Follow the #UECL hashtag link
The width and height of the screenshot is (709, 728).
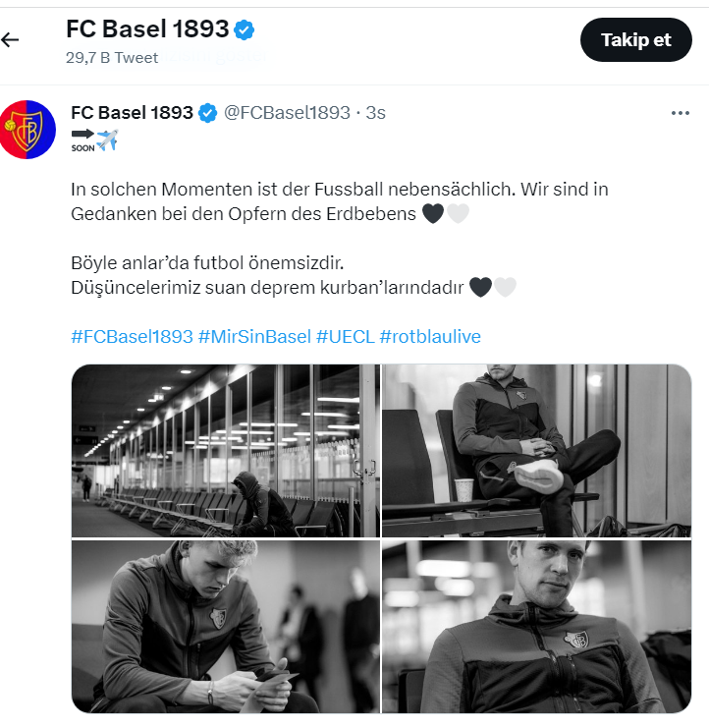pos(345,337)
